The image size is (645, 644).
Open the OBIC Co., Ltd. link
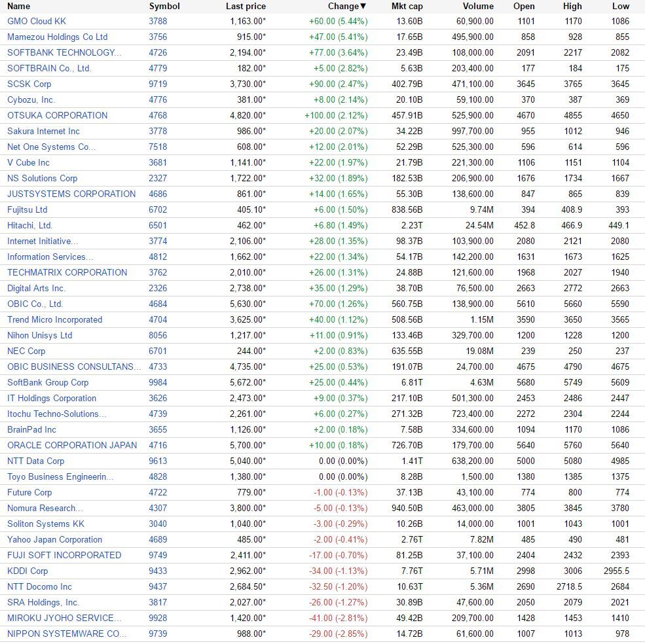pyautogui.click(x=35, y=304)
